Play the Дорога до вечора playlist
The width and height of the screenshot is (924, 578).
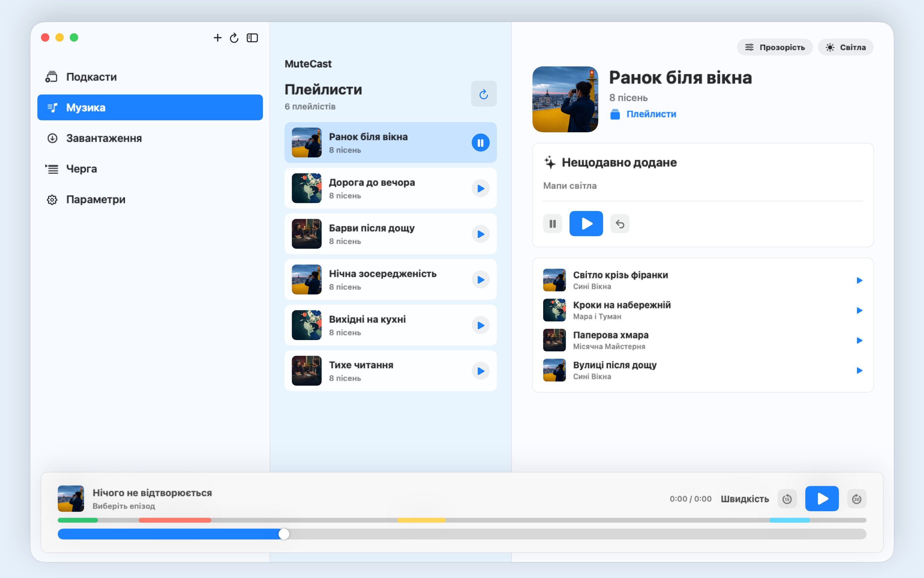tap(480, 188)
